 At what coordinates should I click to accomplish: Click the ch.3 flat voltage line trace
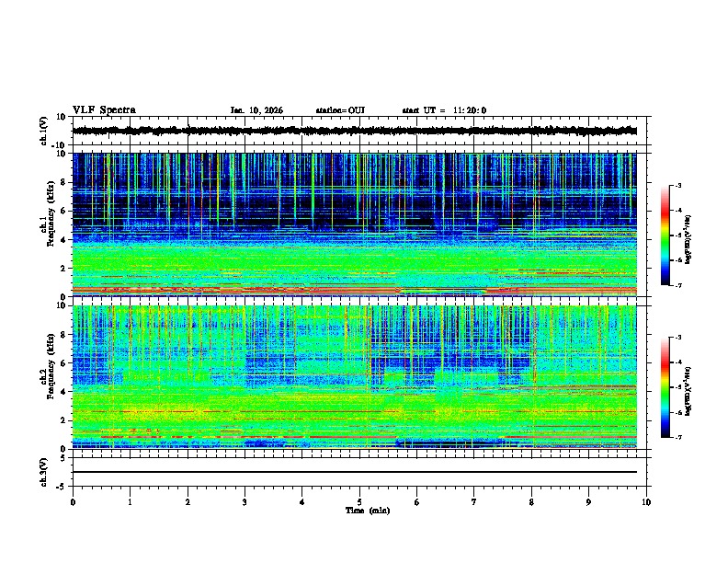click(354, 472)
